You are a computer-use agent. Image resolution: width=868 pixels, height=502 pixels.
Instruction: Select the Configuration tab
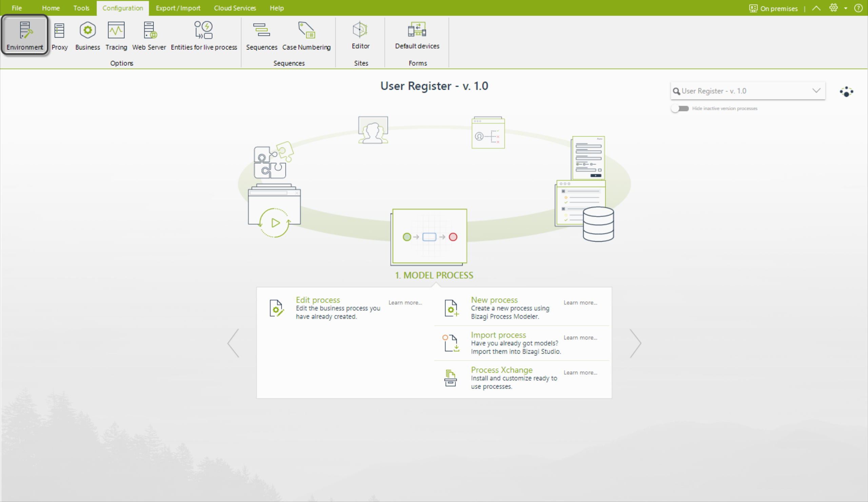123,8
